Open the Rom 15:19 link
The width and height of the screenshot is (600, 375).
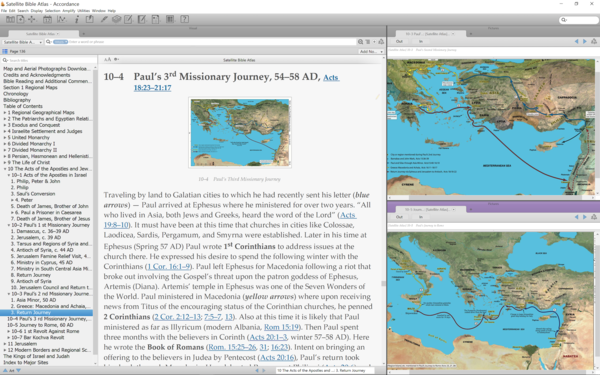(x=281, y=327)
